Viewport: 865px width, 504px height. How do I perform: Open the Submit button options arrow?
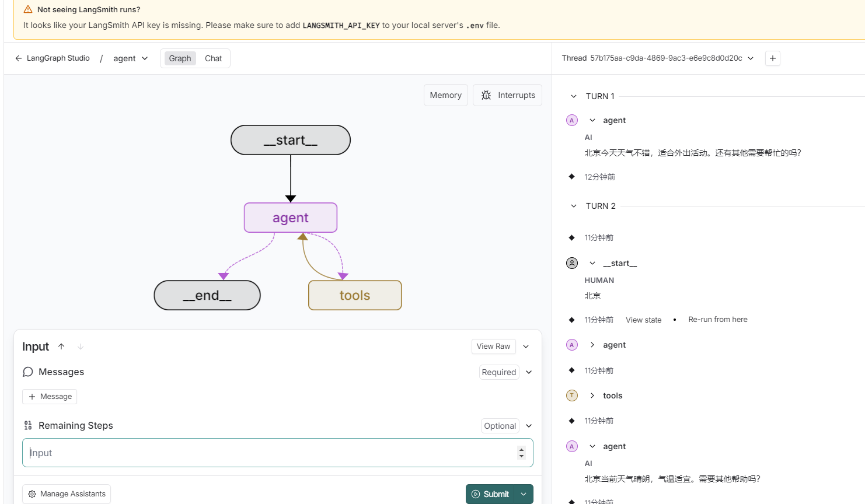pyautogui.click(x=524, y=494)
